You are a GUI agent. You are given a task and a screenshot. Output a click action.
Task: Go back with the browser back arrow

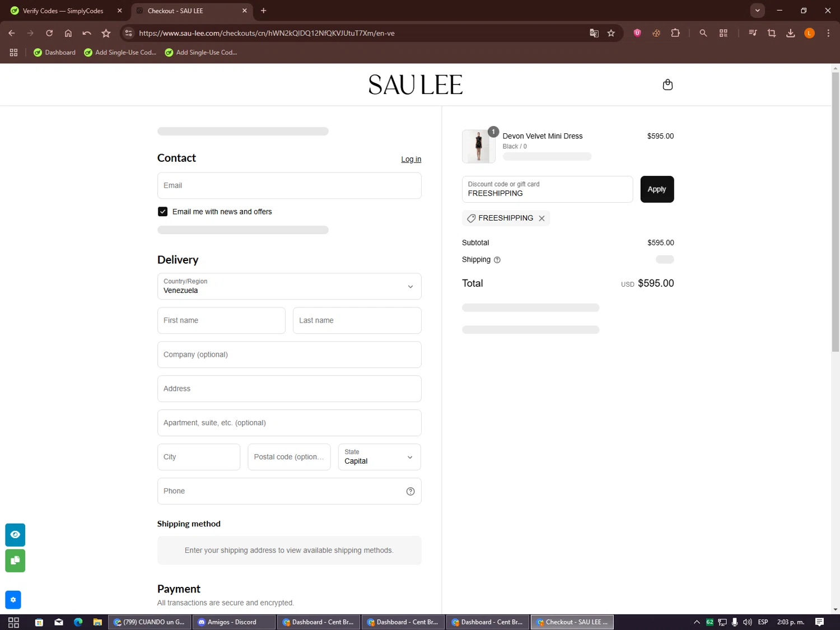pos(12,33)
